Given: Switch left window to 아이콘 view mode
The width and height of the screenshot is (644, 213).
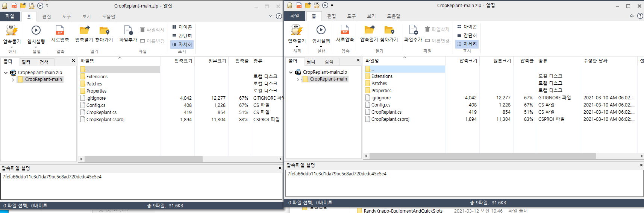Looking at the screenshot, I should pyautogui.click(x=182, y=27).
